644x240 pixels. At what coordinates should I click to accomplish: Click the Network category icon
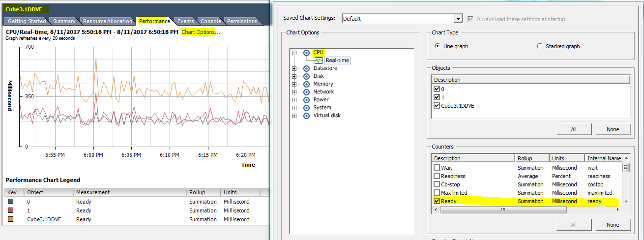[x=307, y=92]
